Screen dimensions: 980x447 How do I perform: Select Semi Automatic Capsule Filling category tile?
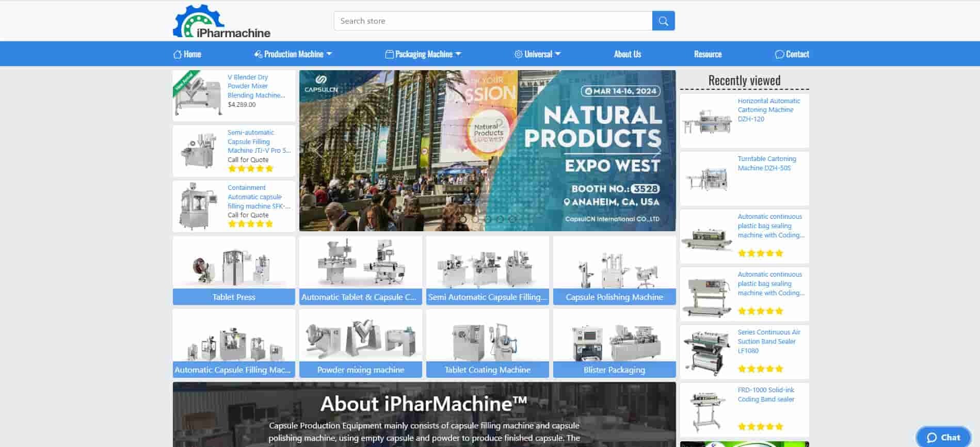(487, 270)
